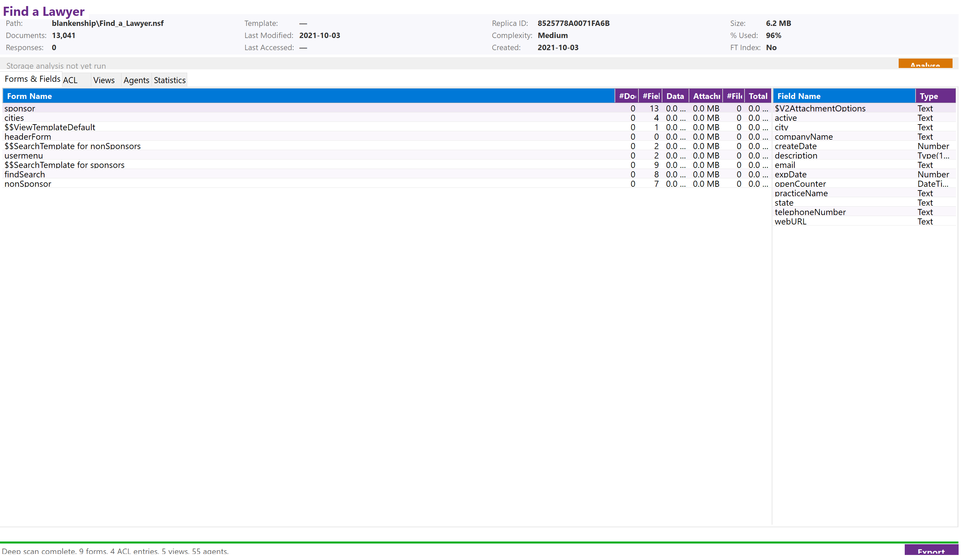Select the cities form row
Screen dimensions: 964x560
pos(14,118)
